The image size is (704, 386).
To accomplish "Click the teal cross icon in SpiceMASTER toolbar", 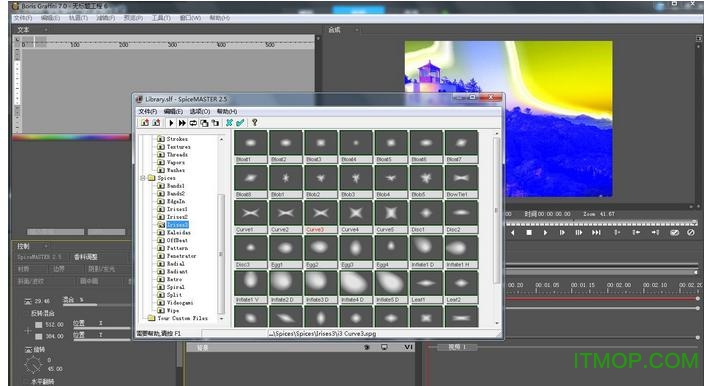I will [229, 123].
